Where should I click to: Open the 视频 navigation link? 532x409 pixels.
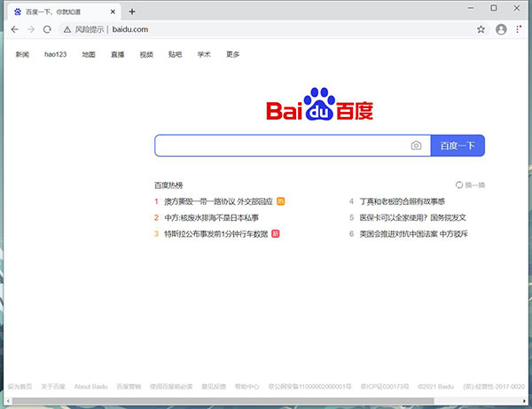click(146, 54)
